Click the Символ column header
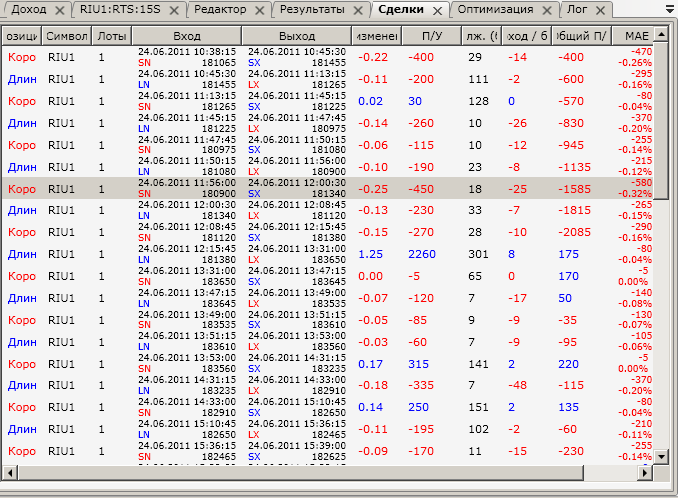Image resolution: width=678 pixels, height=498 pixels. click(x=67, y=35)
